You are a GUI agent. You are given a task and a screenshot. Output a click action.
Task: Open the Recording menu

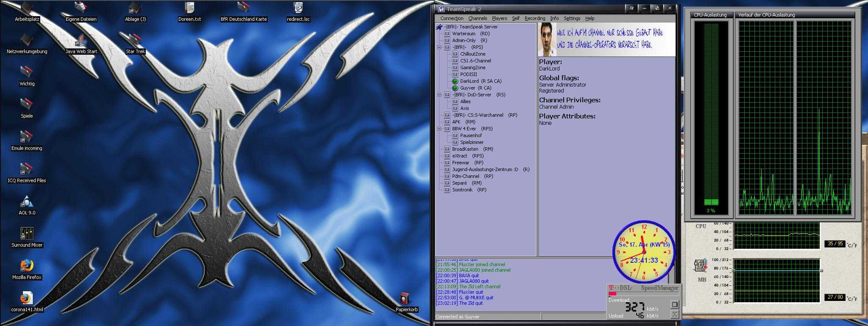[x=534, y=18]
